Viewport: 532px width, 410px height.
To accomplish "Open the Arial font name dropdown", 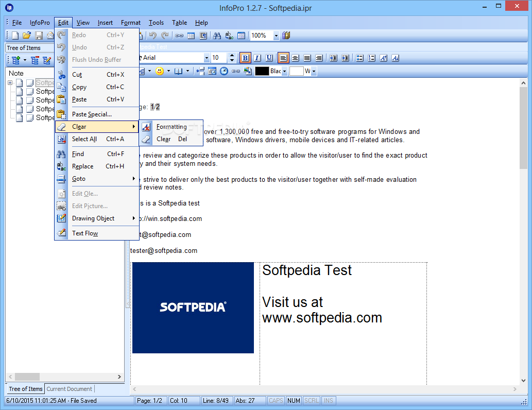I will coord(207,58).
